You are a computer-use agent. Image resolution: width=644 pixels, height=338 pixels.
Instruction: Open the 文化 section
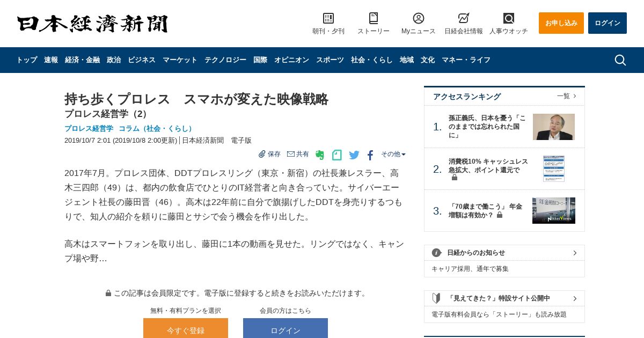point(428,60)
